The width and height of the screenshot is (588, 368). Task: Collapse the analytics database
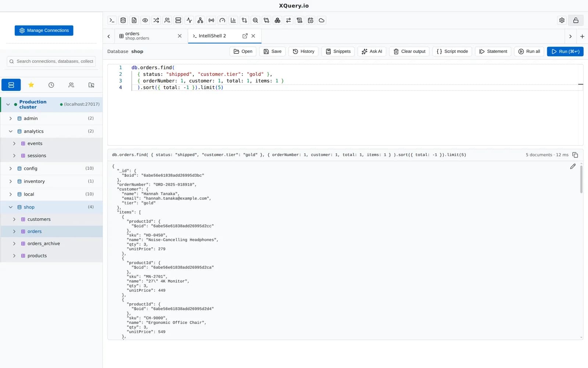click(x=11, y=131)
